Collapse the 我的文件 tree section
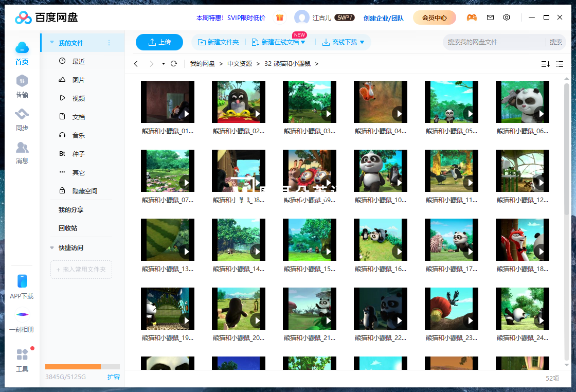 [52, 43]
